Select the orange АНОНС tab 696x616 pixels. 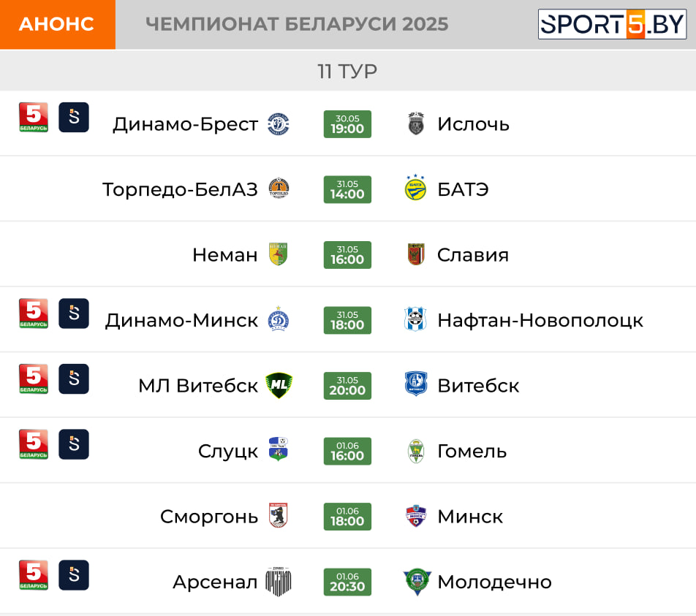[x=58, y=24]
